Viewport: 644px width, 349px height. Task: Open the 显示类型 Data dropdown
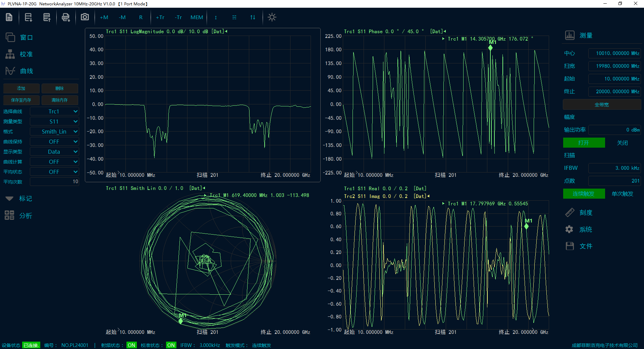pyautogui.click(x=54, y=152)
